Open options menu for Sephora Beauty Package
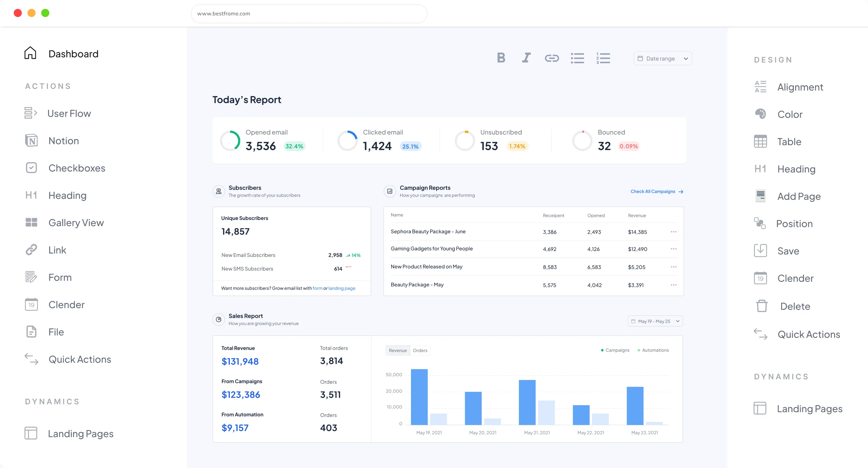 click(x=673, y=232)
